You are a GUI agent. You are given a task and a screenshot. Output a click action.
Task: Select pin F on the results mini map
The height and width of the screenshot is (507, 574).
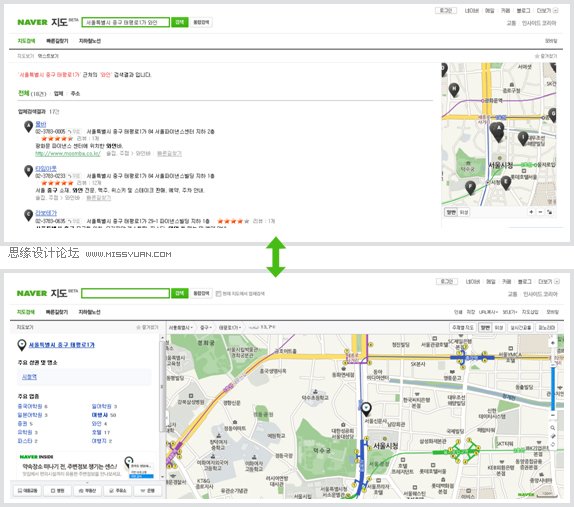click(470, 187)
